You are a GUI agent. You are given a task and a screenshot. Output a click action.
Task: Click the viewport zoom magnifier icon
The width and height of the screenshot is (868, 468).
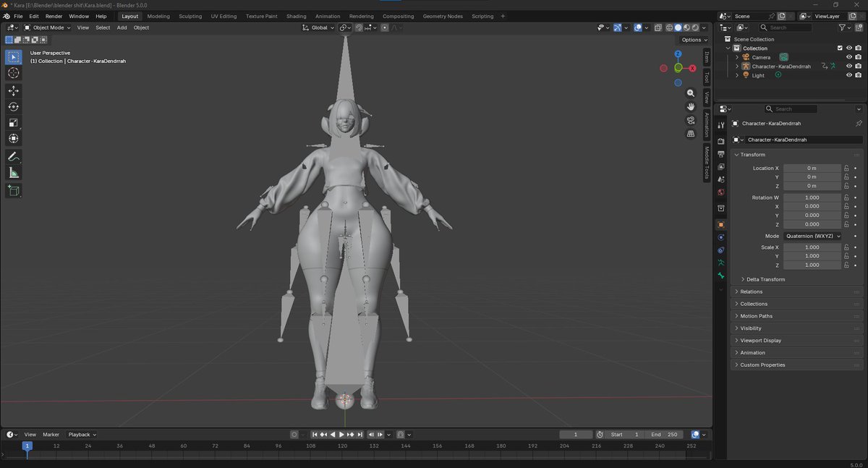coord(691,93)
